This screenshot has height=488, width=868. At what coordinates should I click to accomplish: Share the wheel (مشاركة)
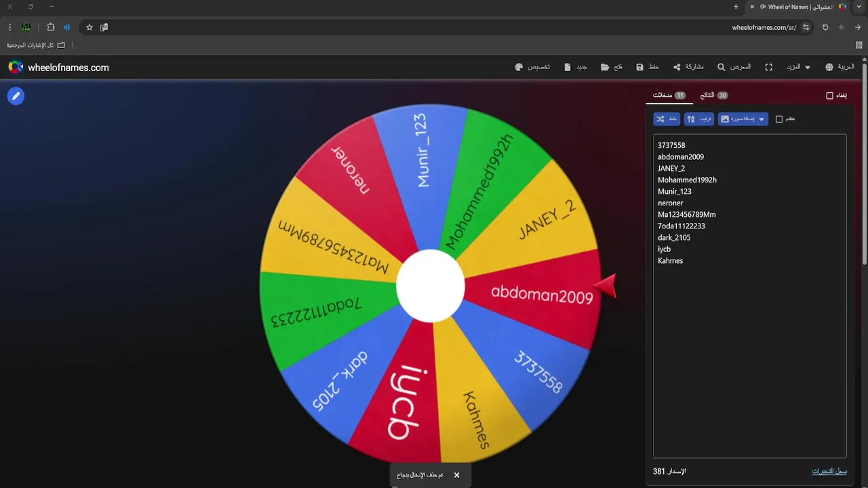tap(688, 68)
